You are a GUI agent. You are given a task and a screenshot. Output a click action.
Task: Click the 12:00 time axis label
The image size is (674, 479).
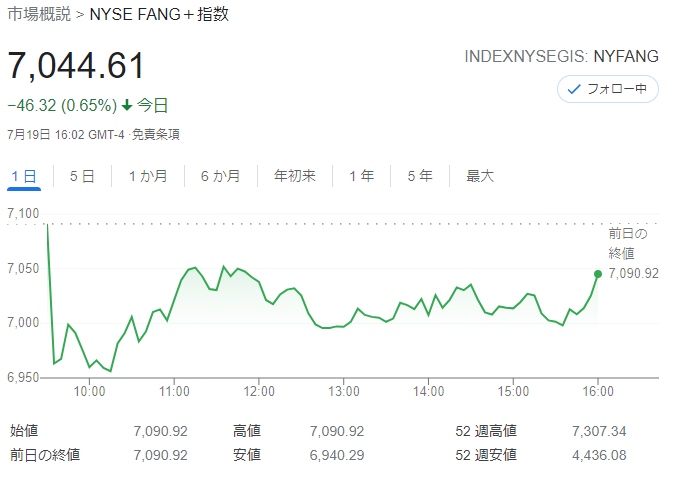coord(259,391)
